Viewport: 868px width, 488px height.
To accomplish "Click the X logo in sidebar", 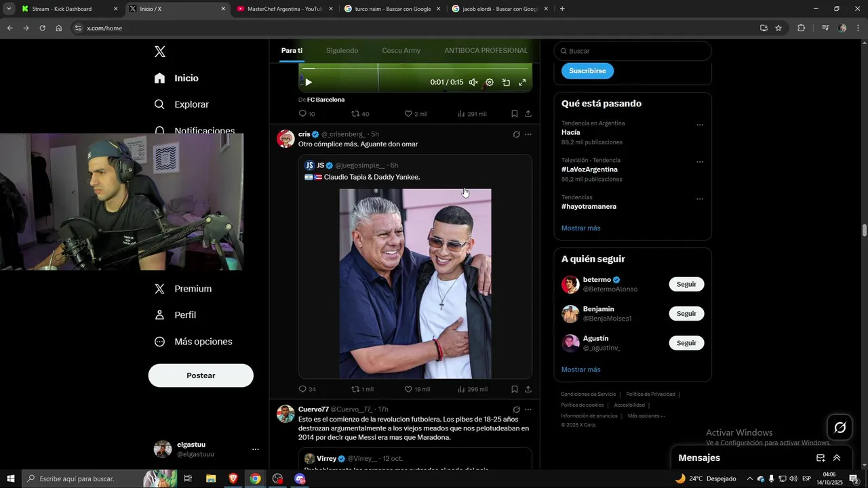I will pos(160,52).
